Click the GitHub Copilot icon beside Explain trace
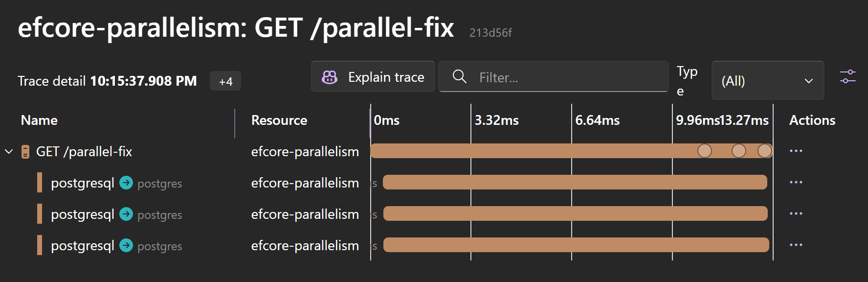The height and width of the screenshot is (282, 868). click(x=329, y=77)
